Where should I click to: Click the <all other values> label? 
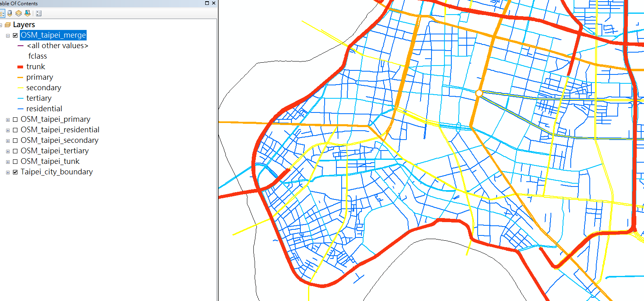(x=57, y=46)
